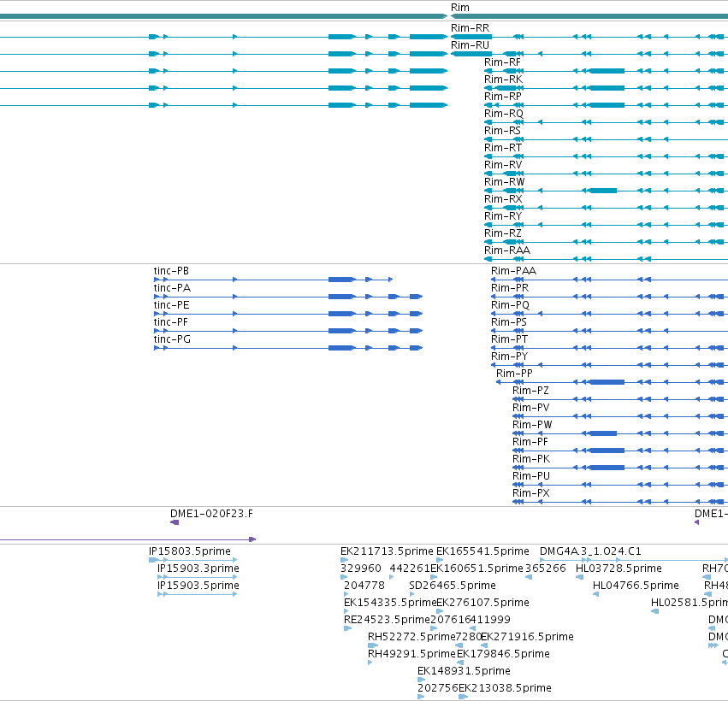
Task: Select the RH49291.5prime EST label
Action: (x=411, y=654)
